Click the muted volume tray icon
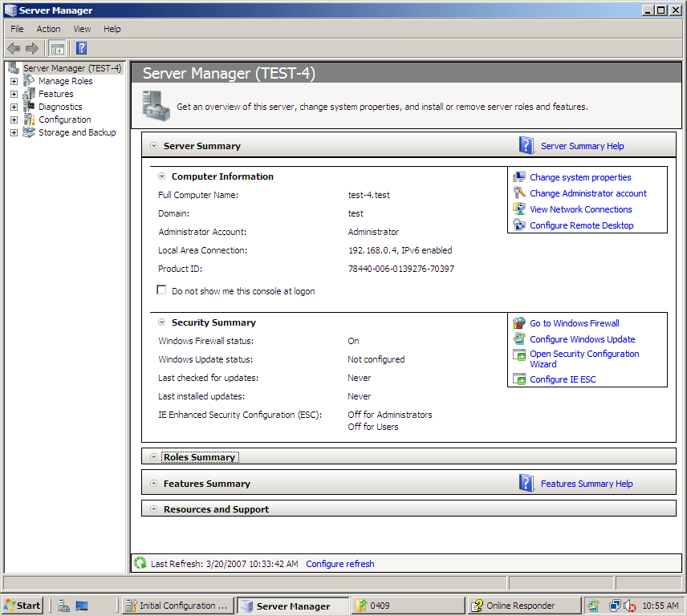Screen dimensions: 687x616 click(629, 606)
